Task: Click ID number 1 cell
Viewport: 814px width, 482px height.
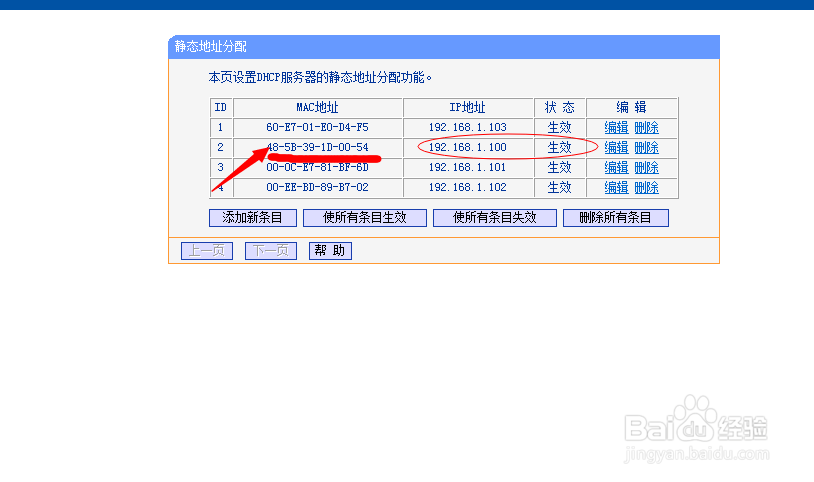Action: (221, 127)
